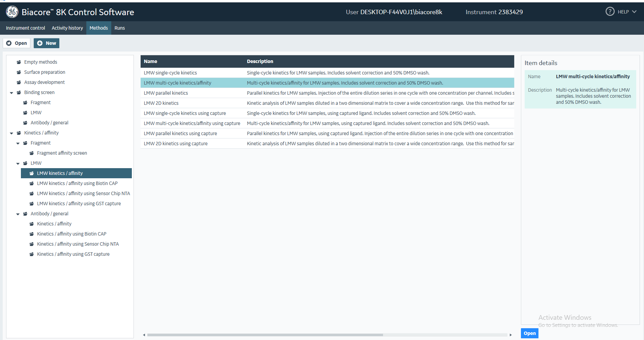Click the Open button below Item details
644x340 pixels.
[529, 333]
